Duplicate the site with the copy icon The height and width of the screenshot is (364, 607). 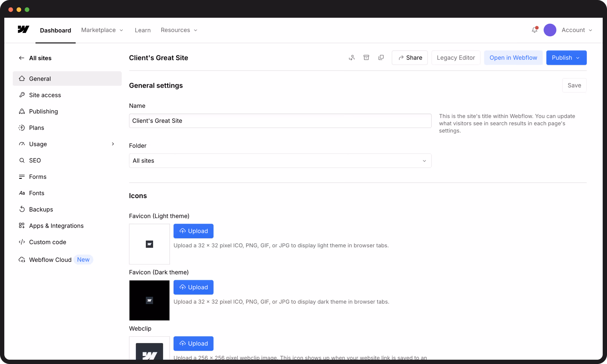coord(381,58)
